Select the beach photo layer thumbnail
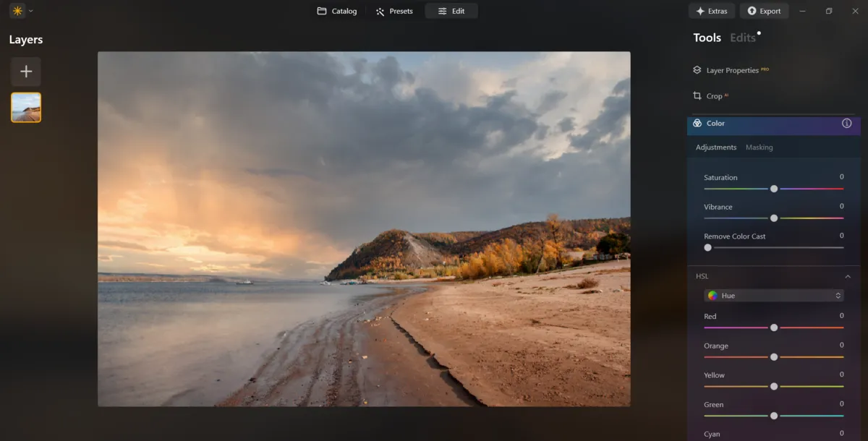The width and height of the screenshot is (868, 441). click(25, 106)
